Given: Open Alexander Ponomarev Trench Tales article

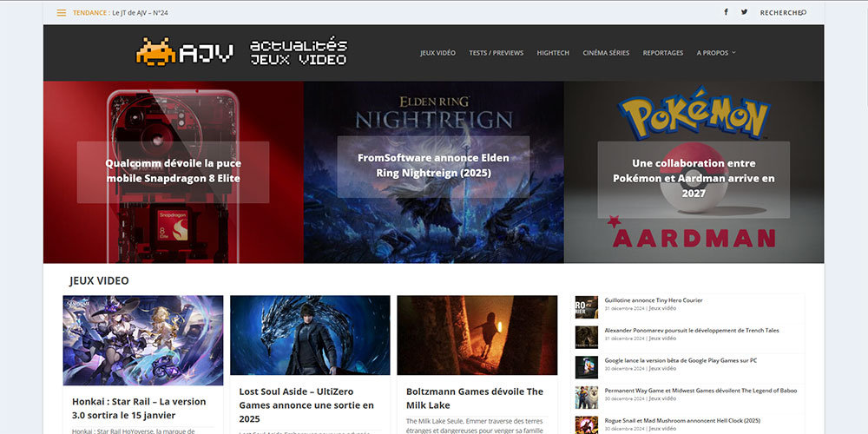Looking at the screenshot, I should pyautogui.click(x=692, y=331).
